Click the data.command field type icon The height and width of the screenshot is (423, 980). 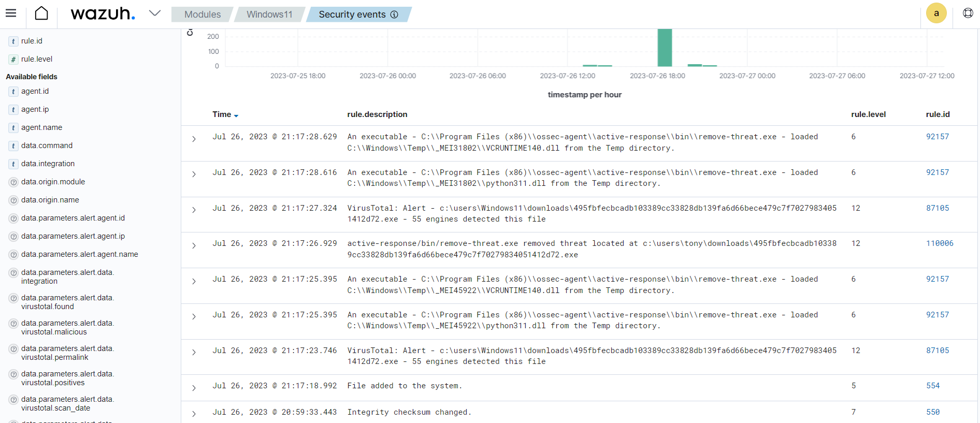[13, 146]
